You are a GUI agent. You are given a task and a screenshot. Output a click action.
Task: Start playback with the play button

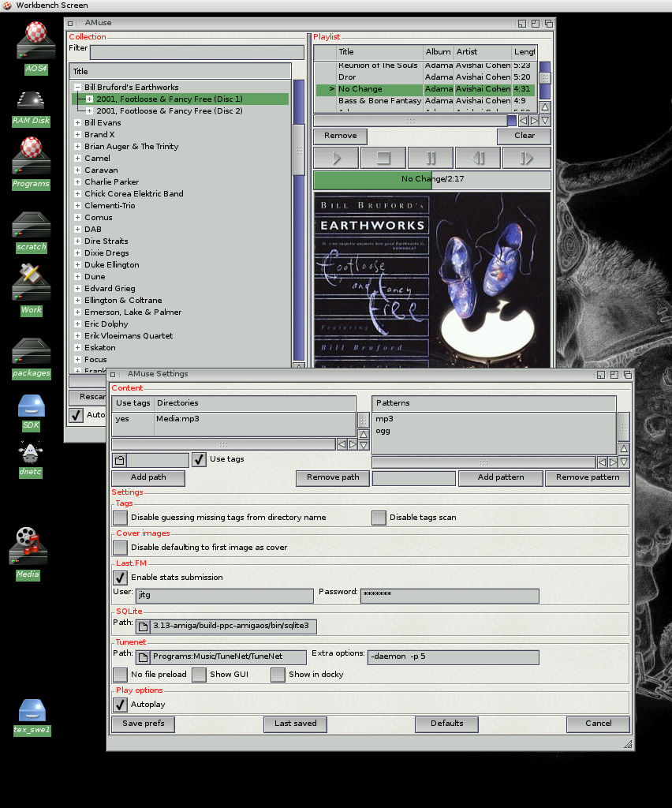[336, 158]
